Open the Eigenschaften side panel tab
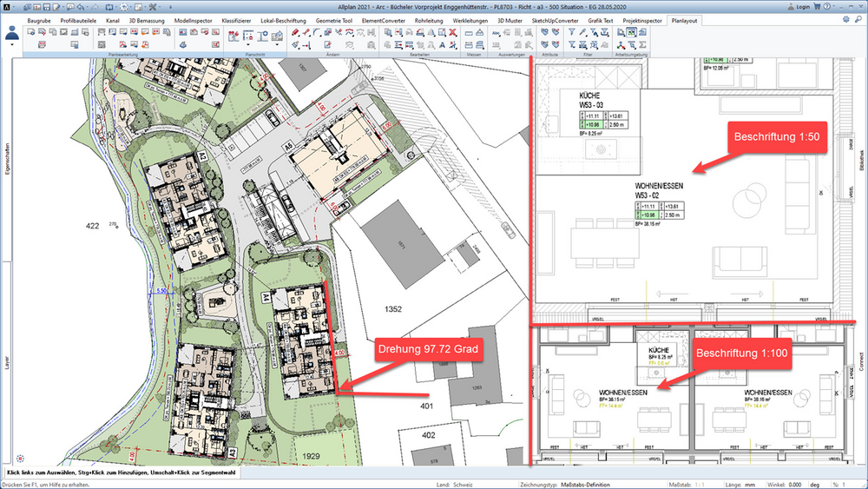868x489 pixels. coord(7,159)
